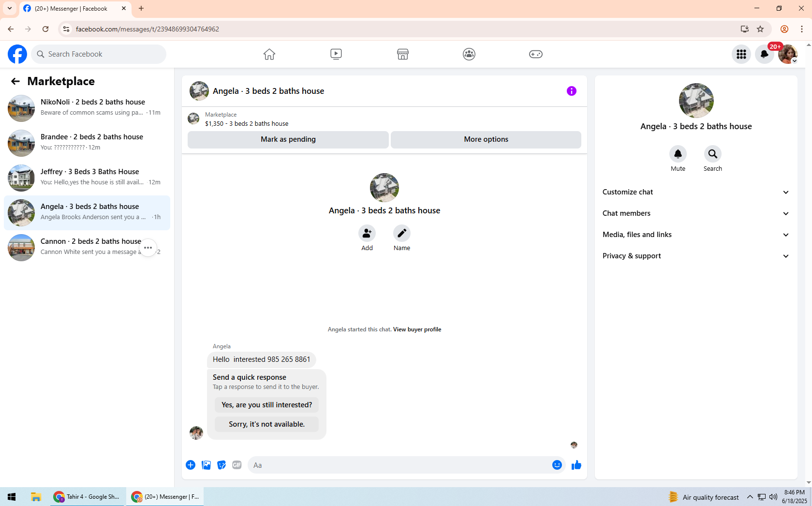812x506 pixels.
Task: Open the Gaming controller icon
Action: coord(536,54)
